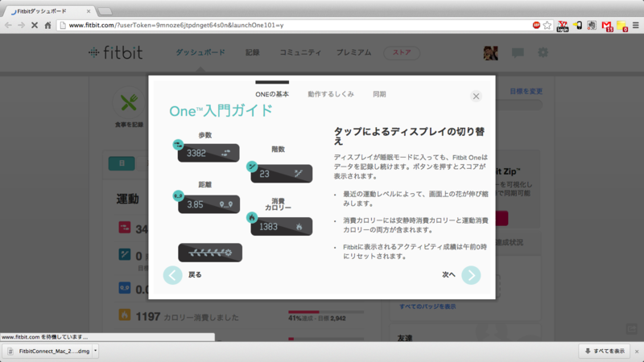
Task: Select the 同期 tab
Action: [379, 94]
